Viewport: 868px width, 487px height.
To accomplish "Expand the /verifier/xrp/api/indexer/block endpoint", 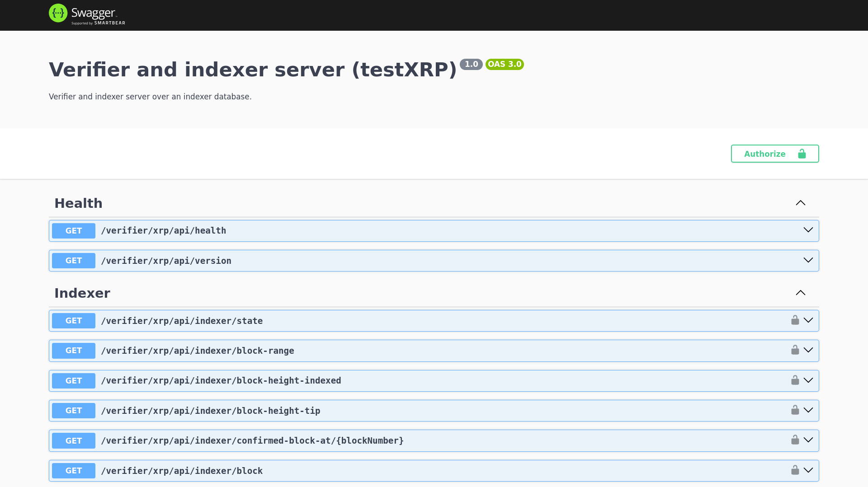I will click(x=809, y=470).
